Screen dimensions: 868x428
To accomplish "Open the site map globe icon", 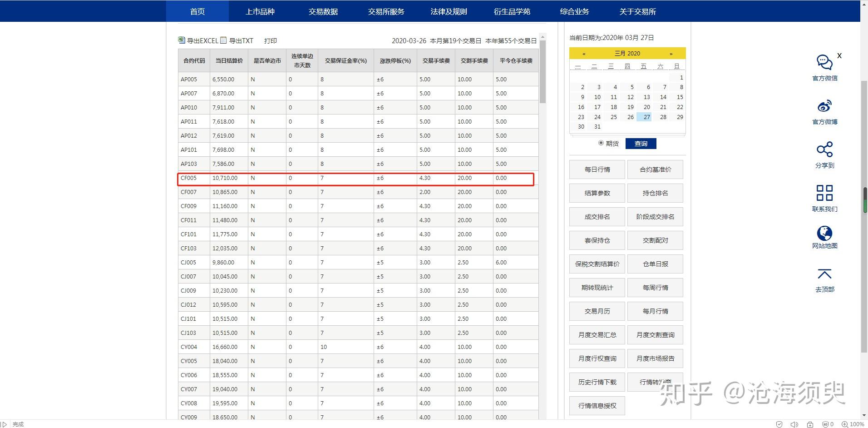I will click(824, 234).
